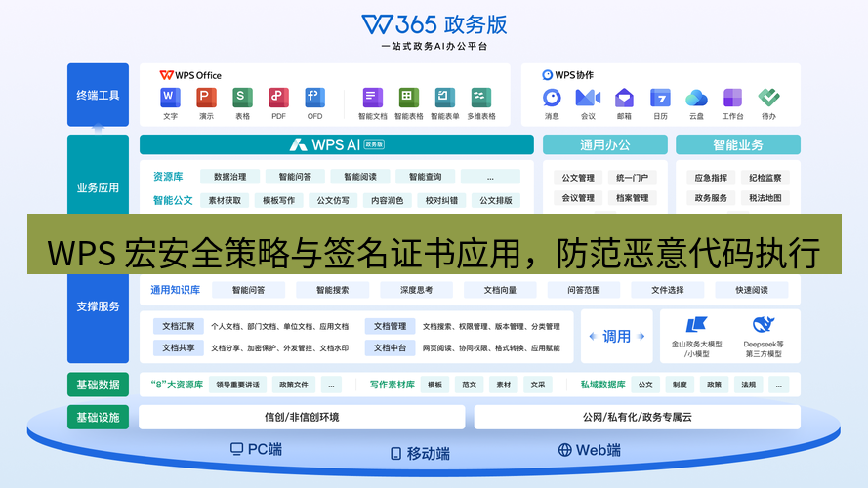
Task: Open the 通用办公 header
Action: [x=605, y=144]
